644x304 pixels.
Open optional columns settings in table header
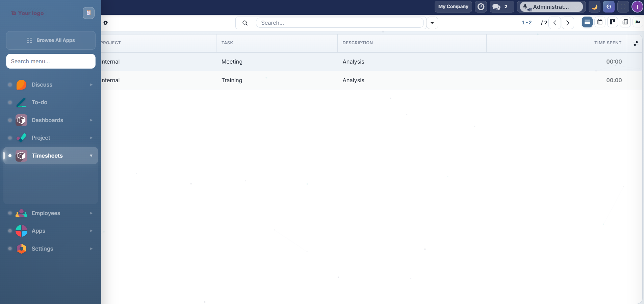tap(636, 43)
